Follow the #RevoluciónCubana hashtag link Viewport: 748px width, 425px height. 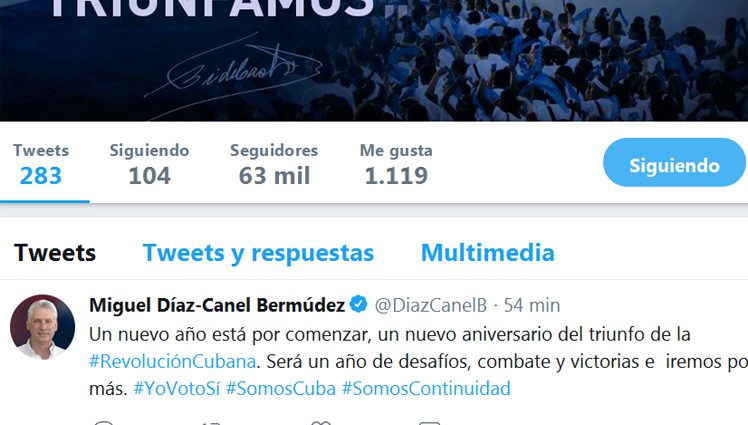[173, 362]
